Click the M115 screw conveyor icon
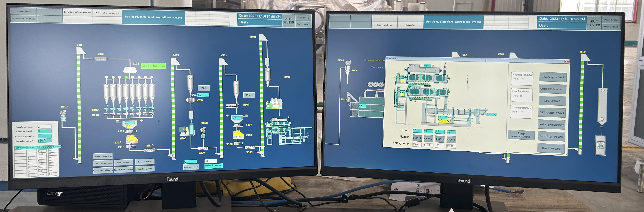The image size is (644, 212). click(x=150, y=150)
